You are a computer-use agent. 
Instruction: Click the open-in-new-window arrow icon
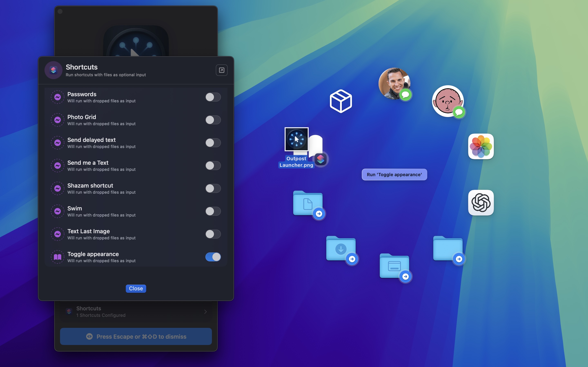click(221, 70)
